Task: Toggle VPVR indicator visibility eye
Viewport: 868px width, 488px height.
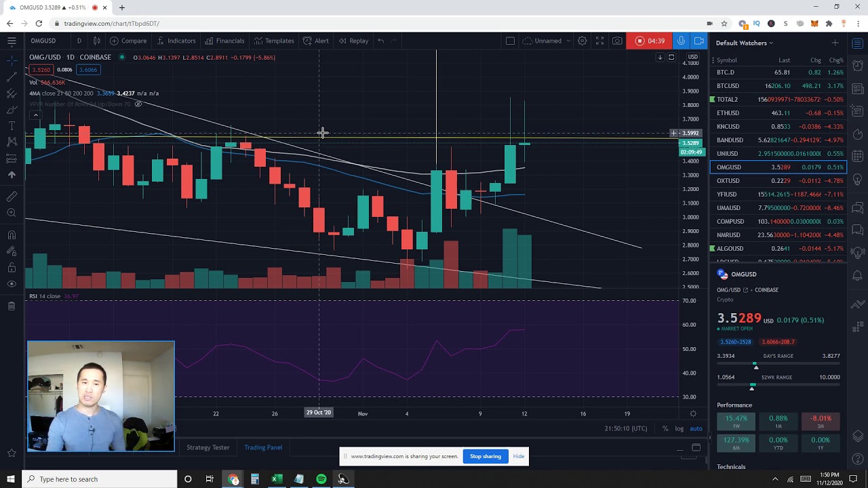Action: click(138, 104)
